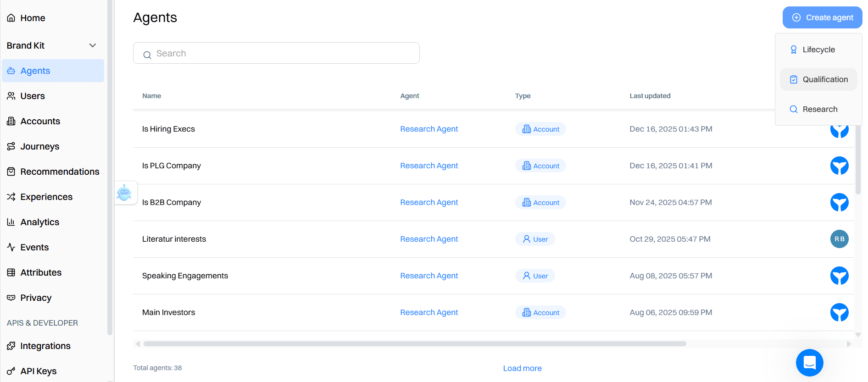Click the Events activity pulse icon

[11, 247]
